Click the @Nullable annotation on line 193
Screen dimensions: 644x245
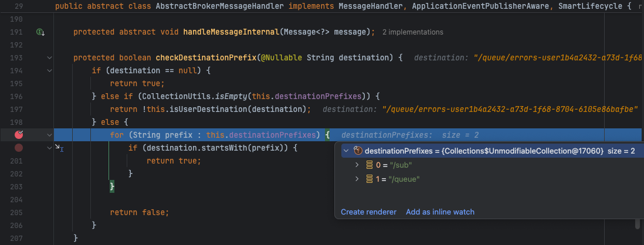(282, 58)
